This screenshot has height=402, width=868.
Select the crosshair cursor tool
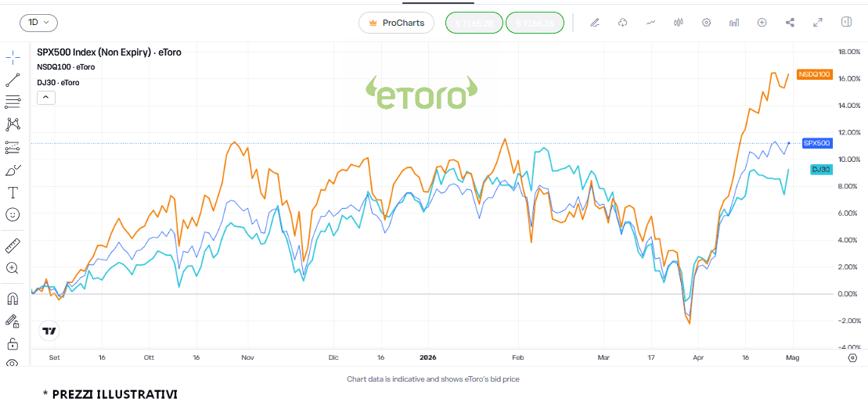pyautogui.click(x=13, y=57)
